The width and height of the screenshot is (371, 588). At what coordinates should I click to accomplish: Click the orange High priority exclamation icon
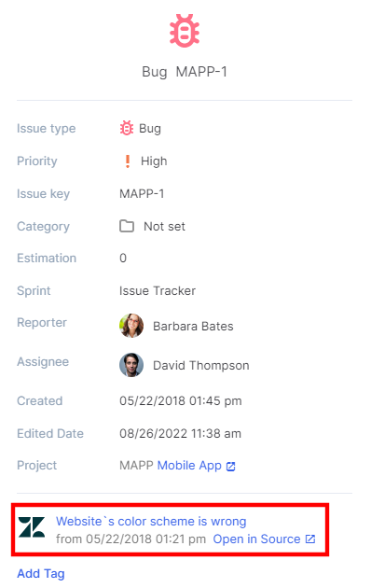pos(128,161)
